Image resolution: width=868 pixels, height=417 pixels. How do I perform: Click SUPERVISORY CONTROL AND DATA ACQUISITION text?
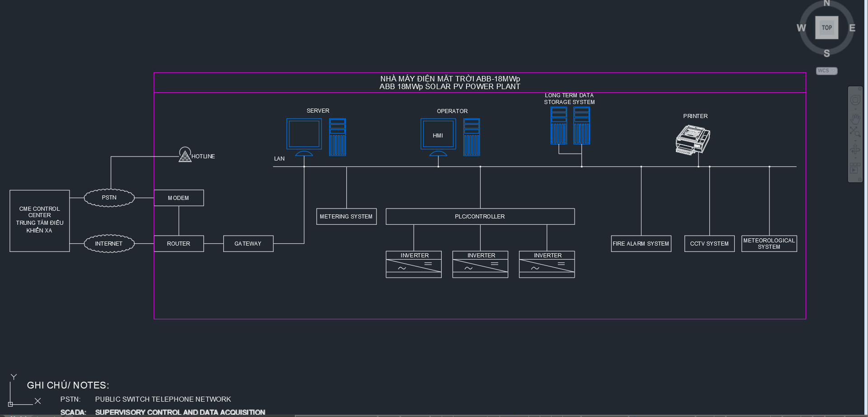tap(180, 412)
